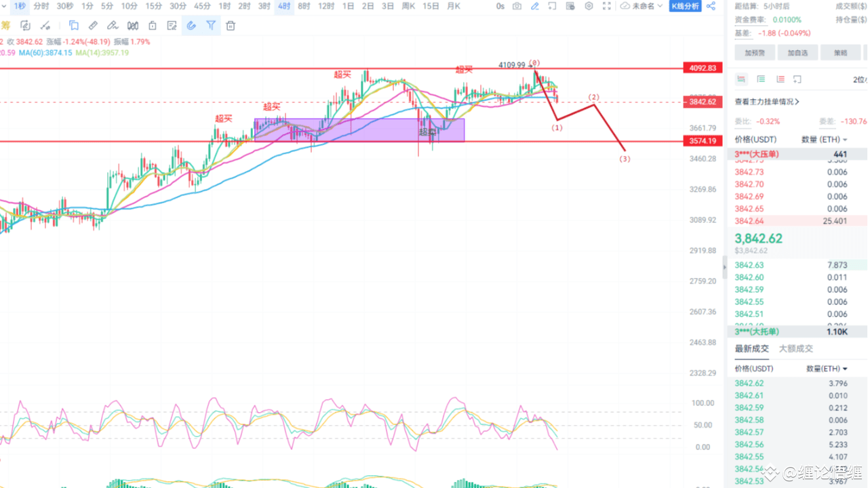This screenshot has height=488, width=868.
Task: Open the drawing filter tool icon
Action: [211, 25]
